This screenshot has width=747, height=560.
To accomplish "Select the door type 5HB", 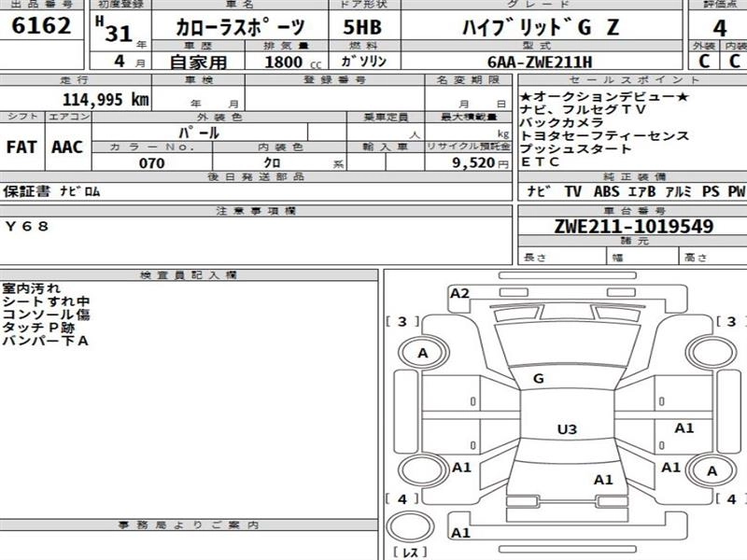I will coord(362,27).
